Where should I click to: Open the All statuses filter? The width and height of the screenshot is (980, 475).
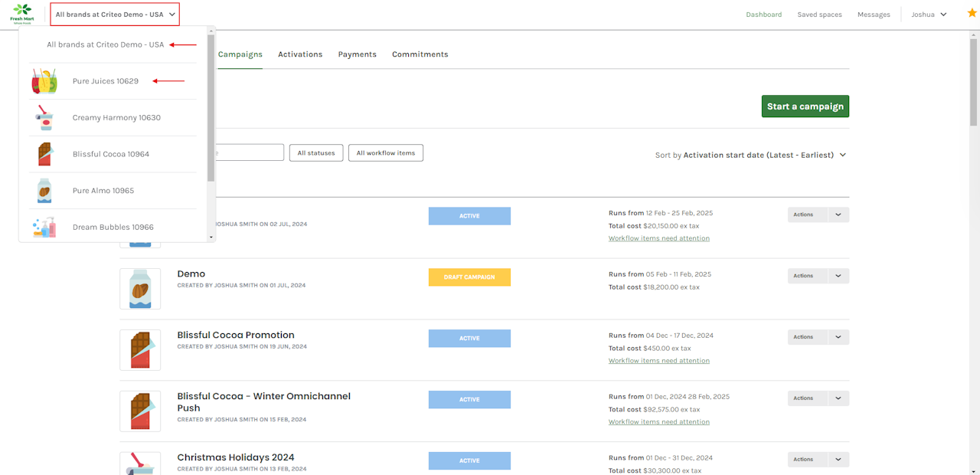tap(316, 153)
